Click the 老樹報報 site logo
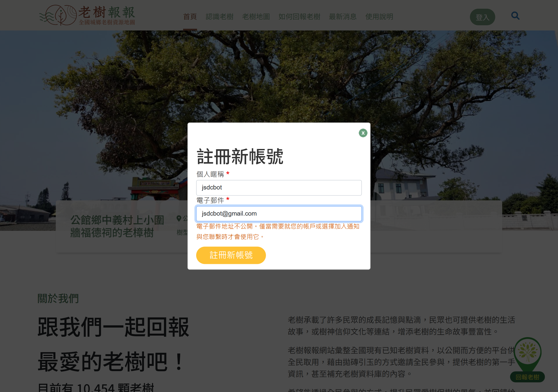Screen dimensions: 558x392 click(x=87, y=15)
